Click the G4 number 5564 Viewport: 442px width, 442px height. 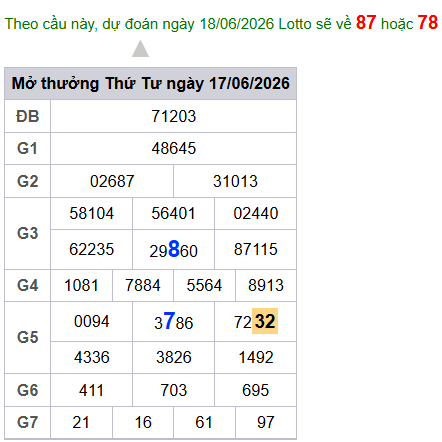pyautogui.click(x=204, y=285)
